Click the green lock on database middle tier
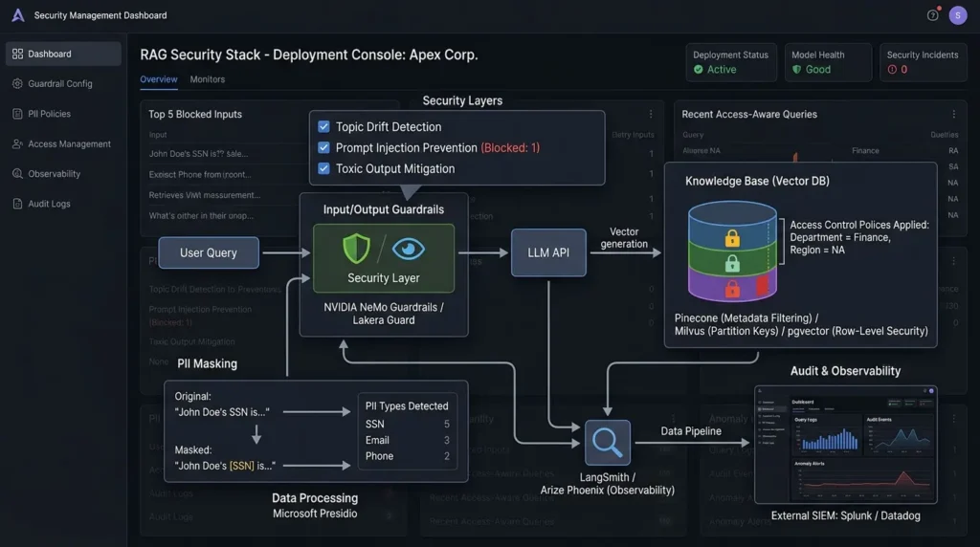The image size is (980, 547). (x=732, y=264)
